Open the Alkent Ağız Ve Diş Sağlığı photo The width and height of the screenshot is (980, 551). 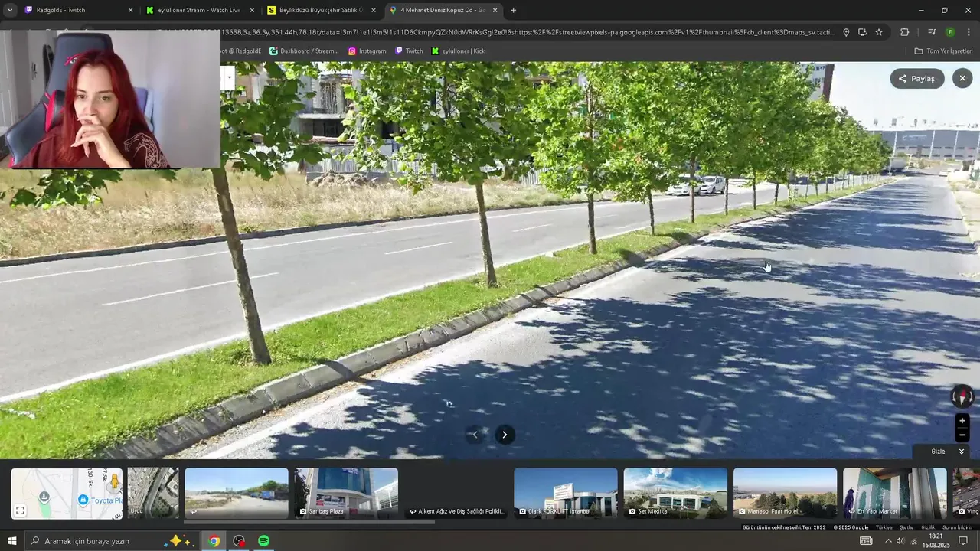(456, 494)
